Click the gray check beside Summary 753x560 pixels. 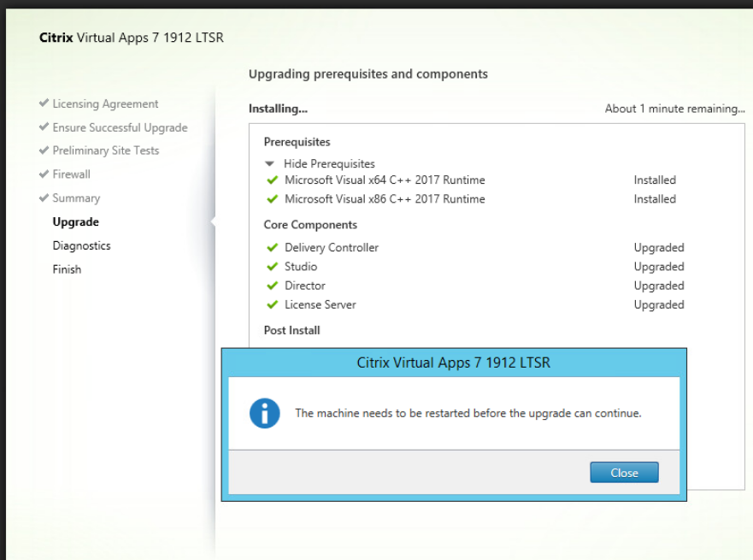point(44,197)
